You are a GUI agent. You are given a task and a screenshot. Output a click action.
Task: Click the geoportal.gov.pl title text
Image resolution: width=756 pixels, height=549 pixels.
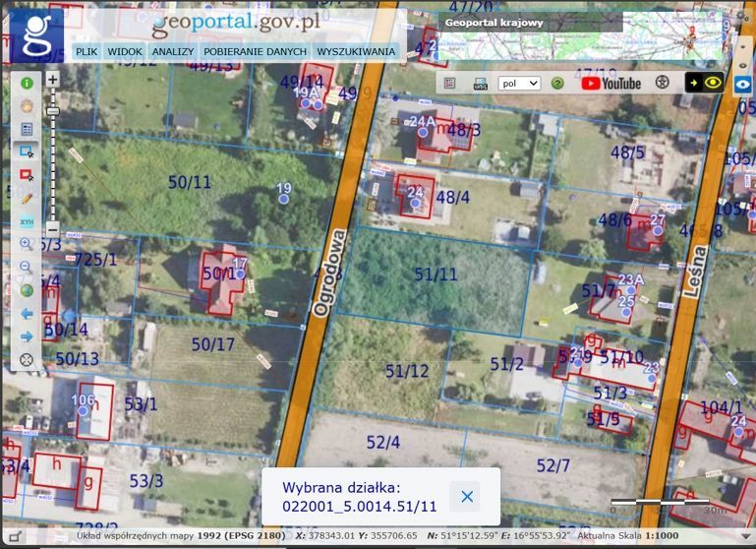pos(236,24)
